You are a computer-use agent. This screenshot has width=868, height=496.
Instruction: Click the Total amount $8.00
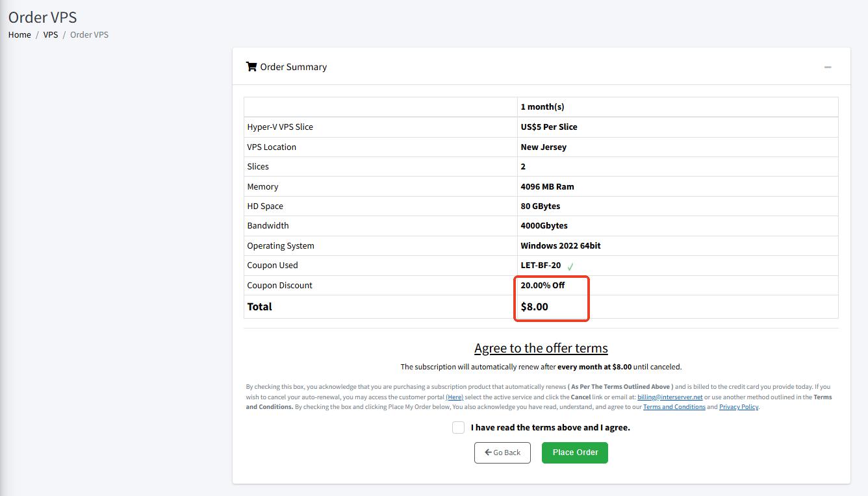534,306
